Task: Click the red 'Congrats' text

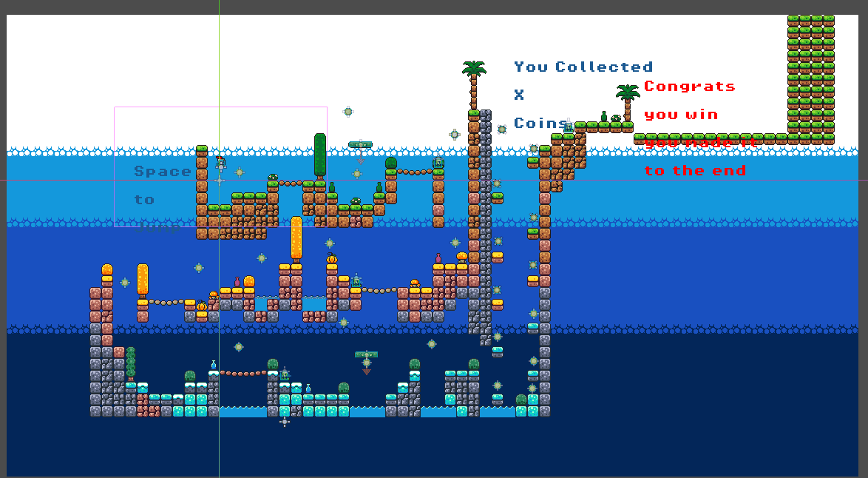Action: [x=690, y=87]
